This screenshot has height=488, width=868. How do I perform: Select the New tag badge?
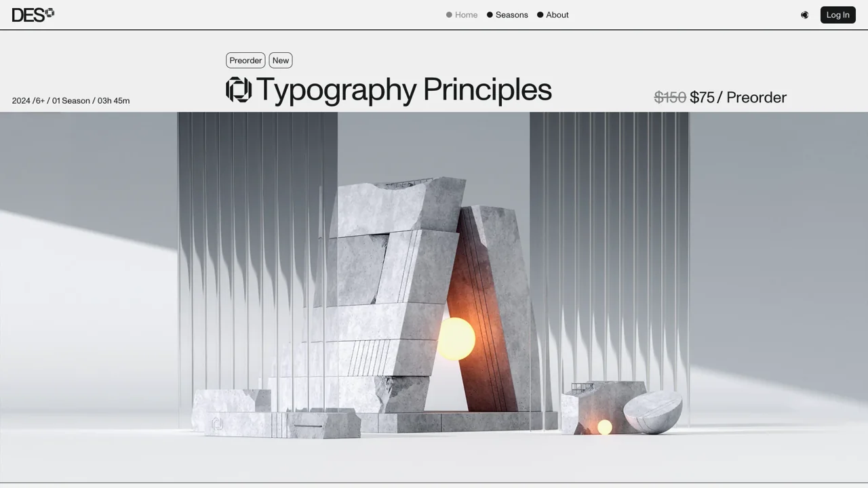point(281,60)
